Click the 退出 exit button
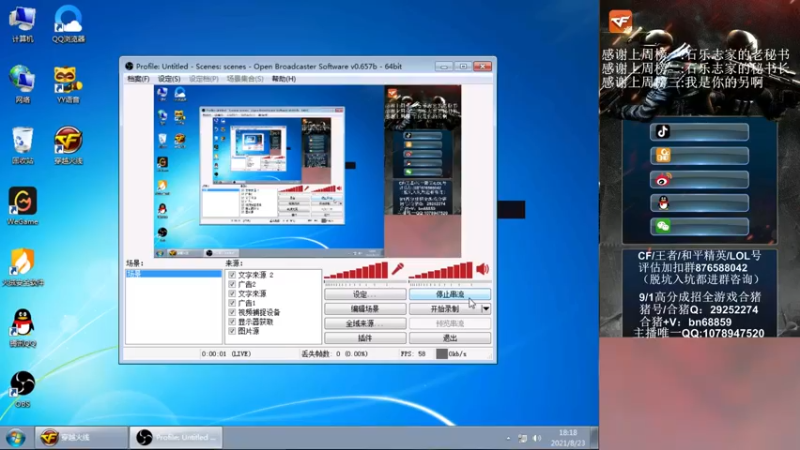800x450 pixels. pyautogui.click(x=450, y=338)
